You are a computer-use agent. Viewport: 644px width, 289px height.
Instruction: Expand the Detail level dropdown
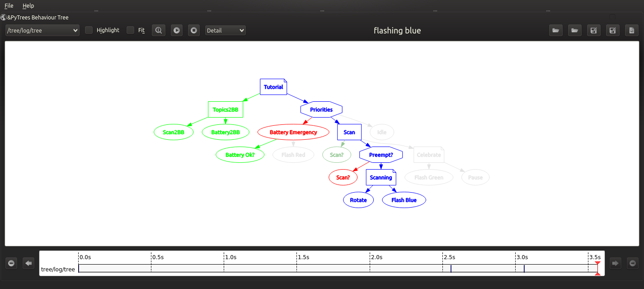tap(225, 30)
